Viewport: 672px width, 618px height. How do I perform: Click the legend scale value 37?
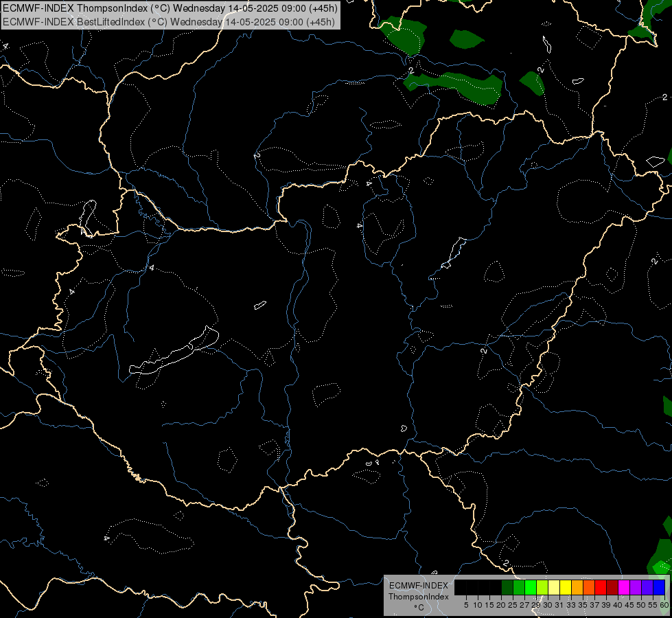594,605
